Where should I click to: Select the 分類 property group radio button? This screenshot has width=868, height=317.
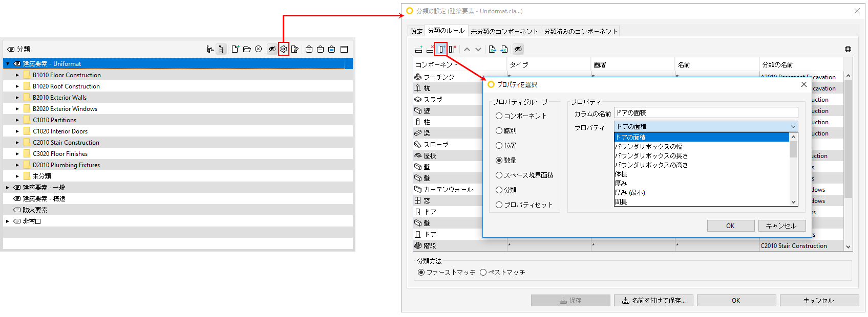pos(499,190)
